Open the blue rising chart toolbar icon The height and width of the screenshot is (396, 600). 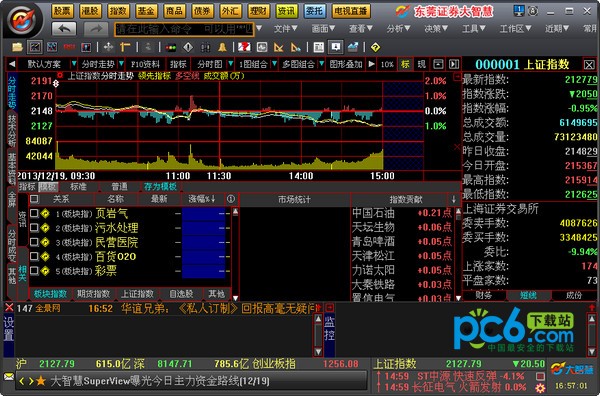point(353,47)
